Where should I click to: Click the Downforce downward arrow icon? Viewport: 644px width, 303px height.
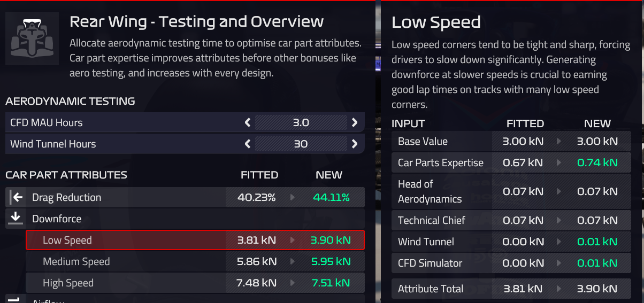pos(16,218)
